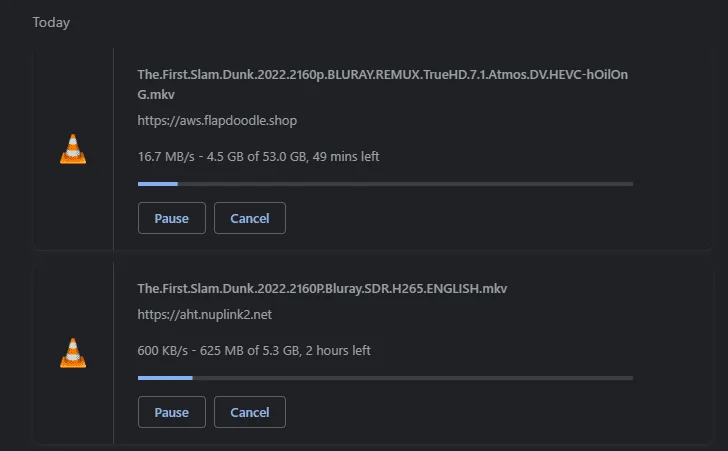Click the 16.7 MB/s download status text
This screenshot has height=451, width=728.
pyautogui.click(x=258, y=157)
